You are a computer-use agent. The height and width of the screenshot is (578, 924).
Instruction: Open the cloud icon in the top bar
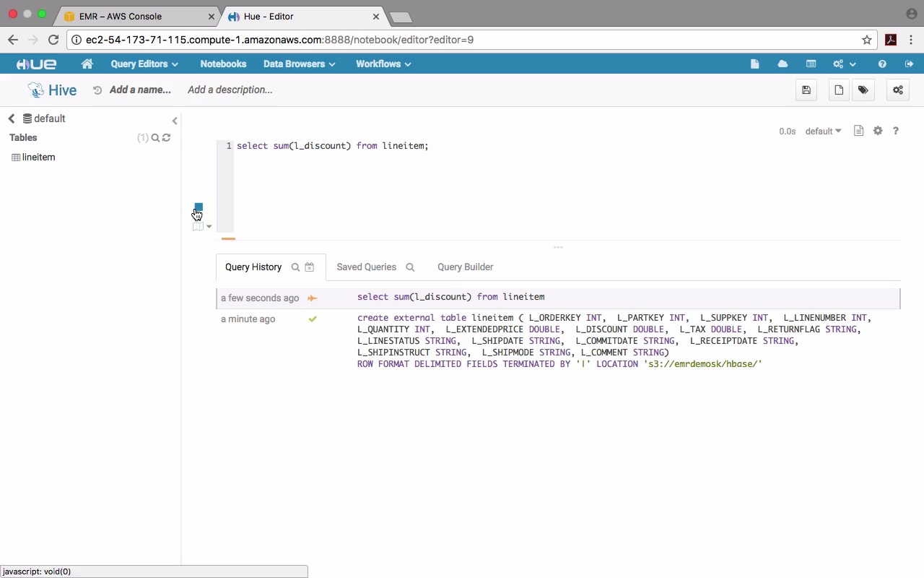[783, 64]
